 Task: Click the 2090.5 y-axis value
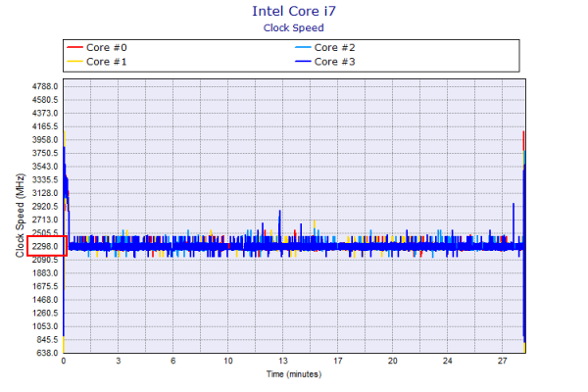click(x=45, y=260)
